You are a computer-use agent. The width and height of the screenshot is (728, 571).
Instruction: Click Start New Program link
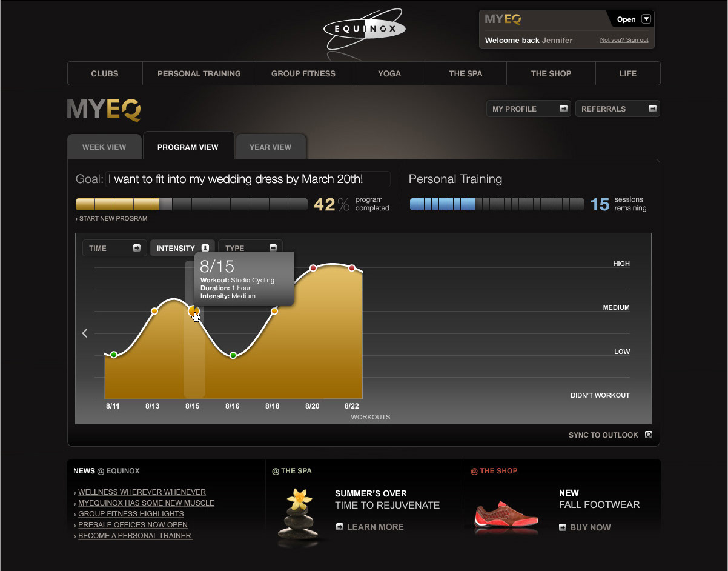coord(111,218)
